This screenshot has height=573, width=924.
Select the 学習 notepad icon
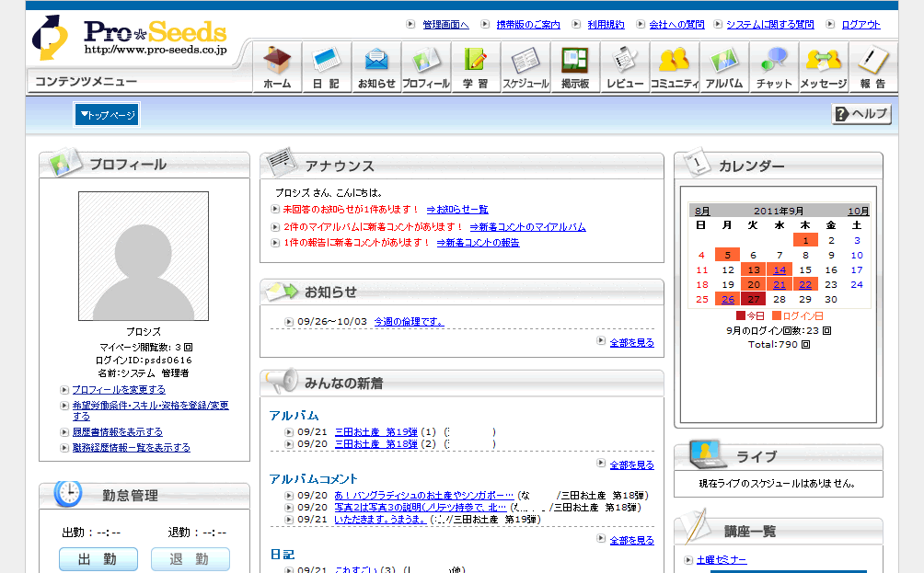click(x=475, y=67)
